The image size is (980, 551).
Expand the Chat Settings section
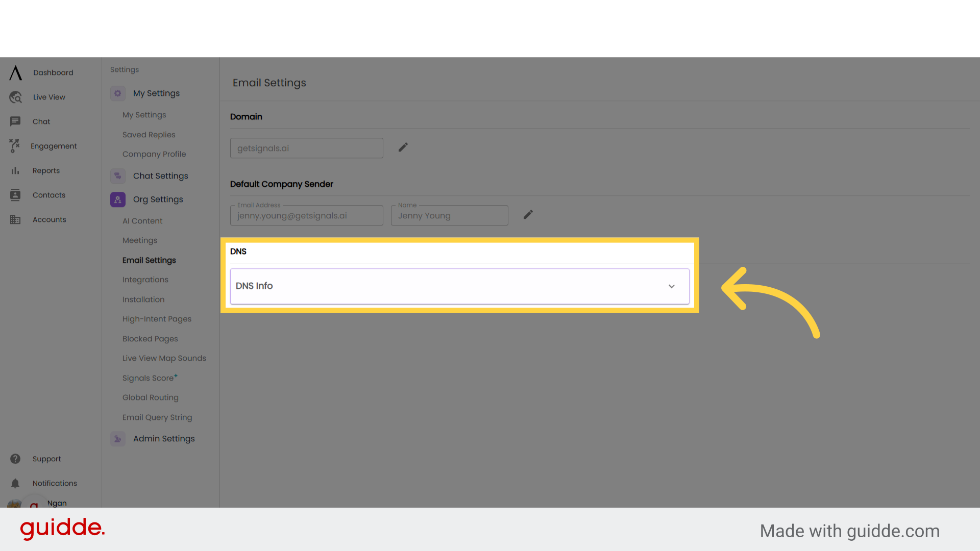[161, 176]
